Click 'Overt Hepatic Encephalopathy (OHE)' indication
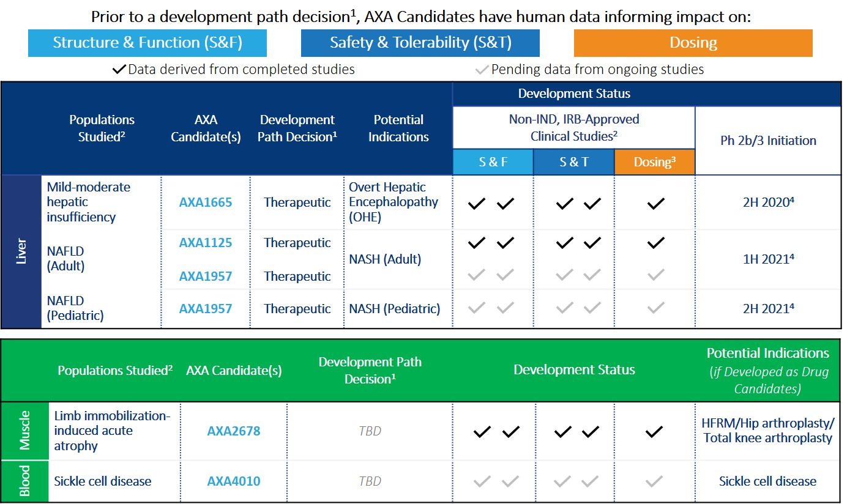The height and width of the screenshot is (504, 858). [394, 202]
